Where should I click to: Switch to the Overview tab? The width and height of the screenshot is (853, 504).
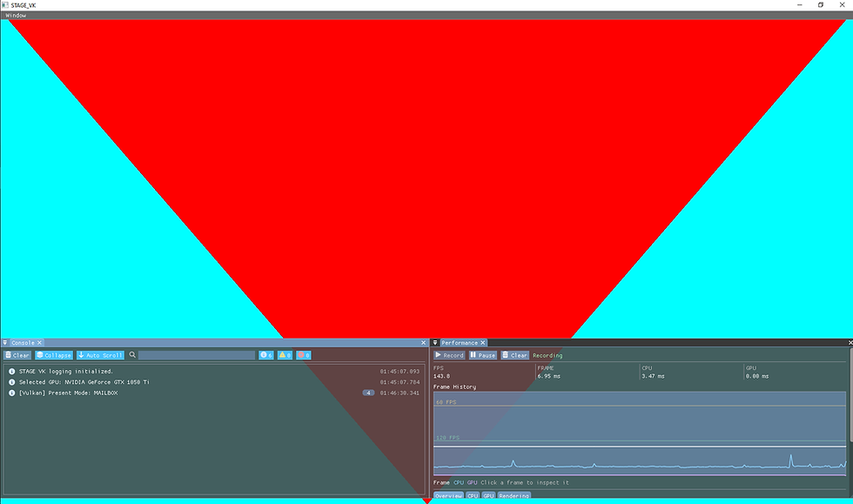(448, 495)
